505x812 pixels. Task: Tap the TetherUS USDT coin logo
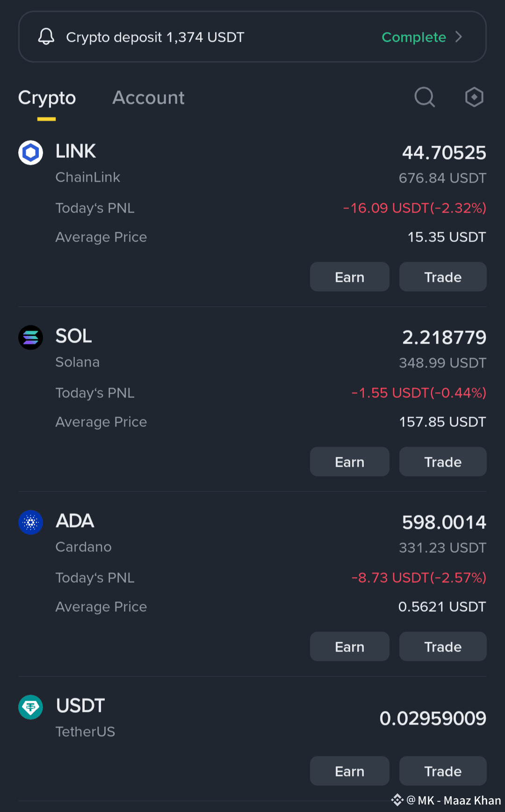tap(31, 707)
